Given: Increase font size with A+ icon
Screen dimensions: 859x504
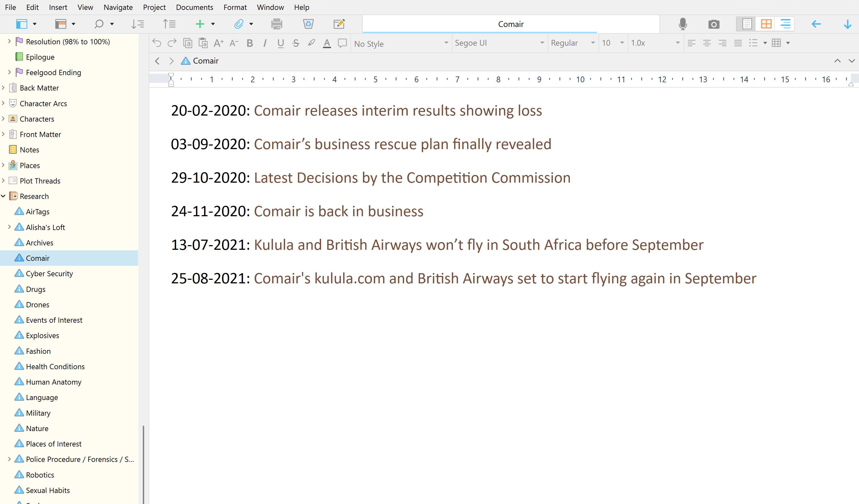Looking at the screenshot, I should pyautogui.click(x=218, y=43).
